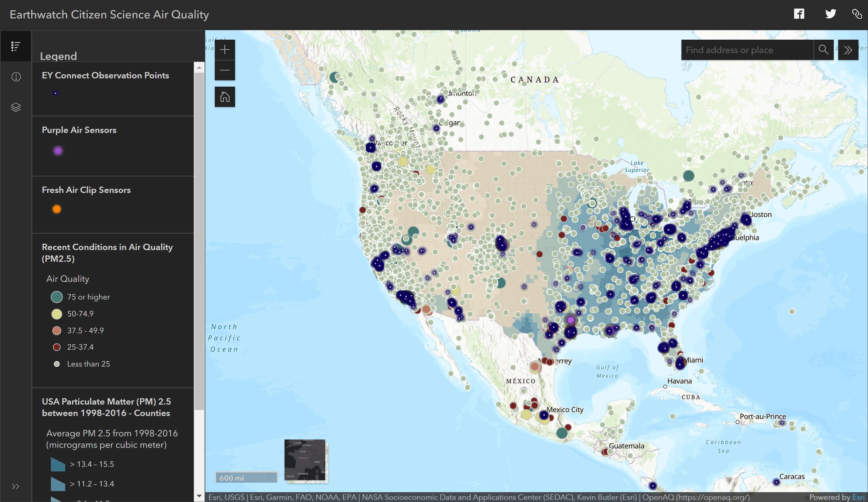Switch to the Info tab in the sidebar
The height and width of the screenshot is (502, 868).
click(x=16, y=76)
